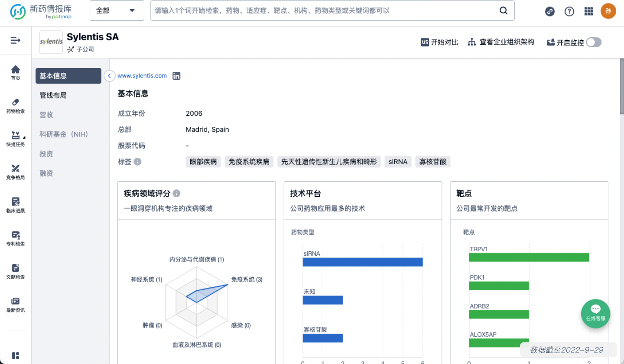Viewport: 624px width, 364px height.
Task: Open the 全部 search scope dropdown
Action: (117, 11)
